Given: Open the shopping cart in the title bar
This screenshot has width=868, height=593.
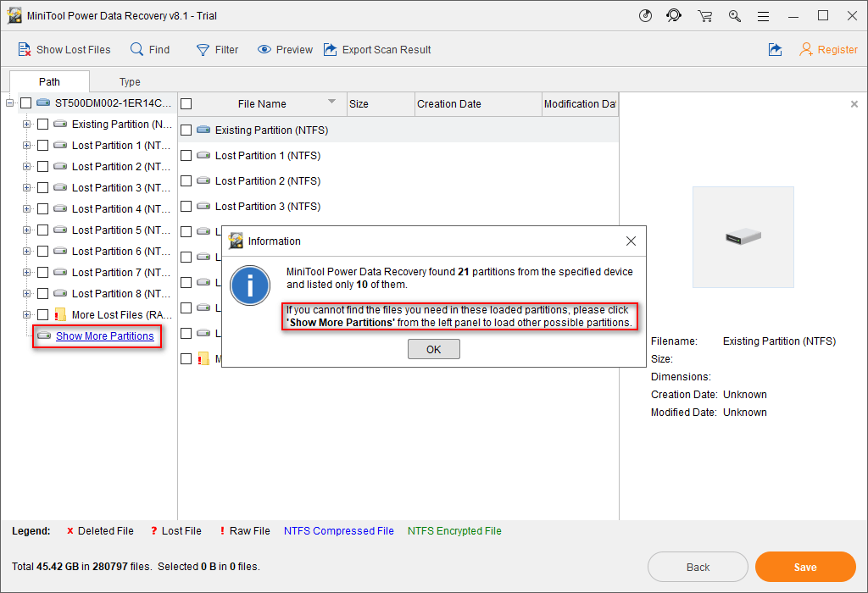Looking at the screenshot, I should click(x=704, y=15).
